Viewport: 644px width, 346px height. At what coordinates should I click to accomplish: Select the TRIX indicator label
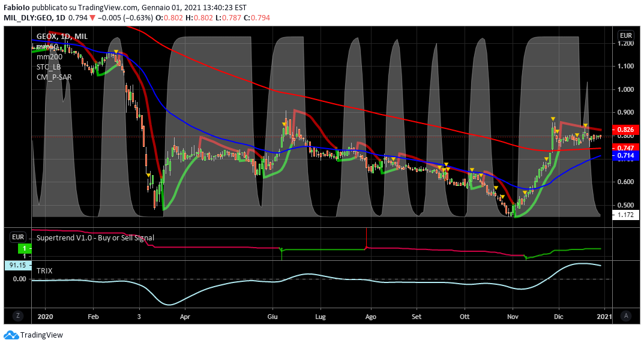point(45,271)
